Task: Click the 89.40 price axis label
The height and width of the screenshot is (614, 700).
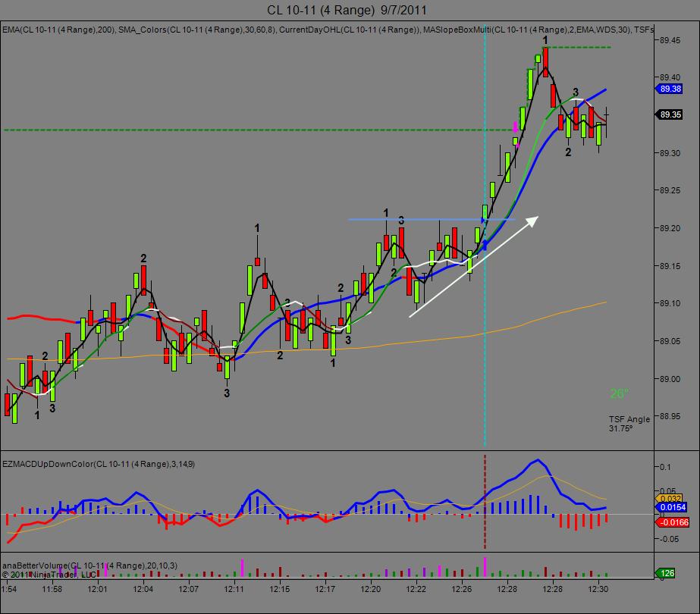Action: coord(670,77)
